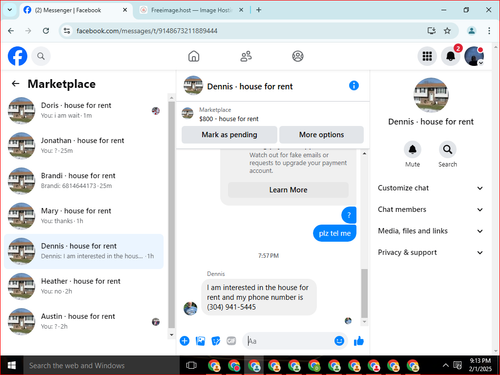
Task: Switch to Messenger Facebook tab
Action: click(x=76, y=10)
